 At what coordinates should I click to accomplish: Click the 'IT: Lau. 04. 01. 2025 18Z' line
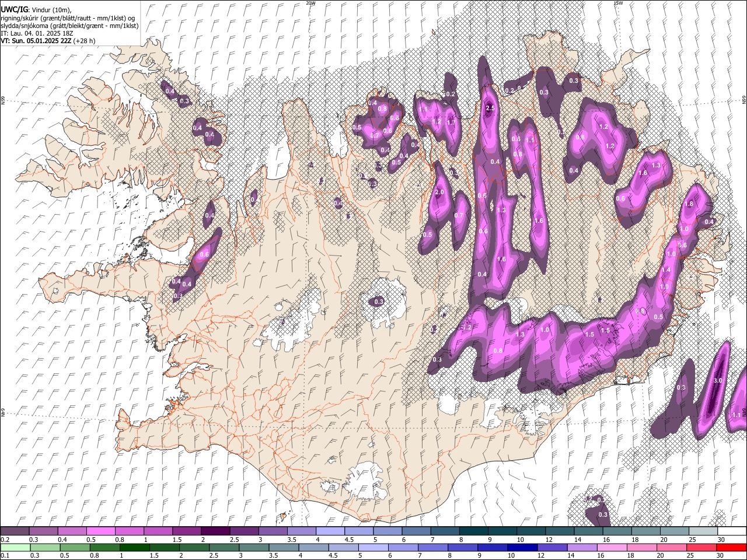click(x=36, y=33)
